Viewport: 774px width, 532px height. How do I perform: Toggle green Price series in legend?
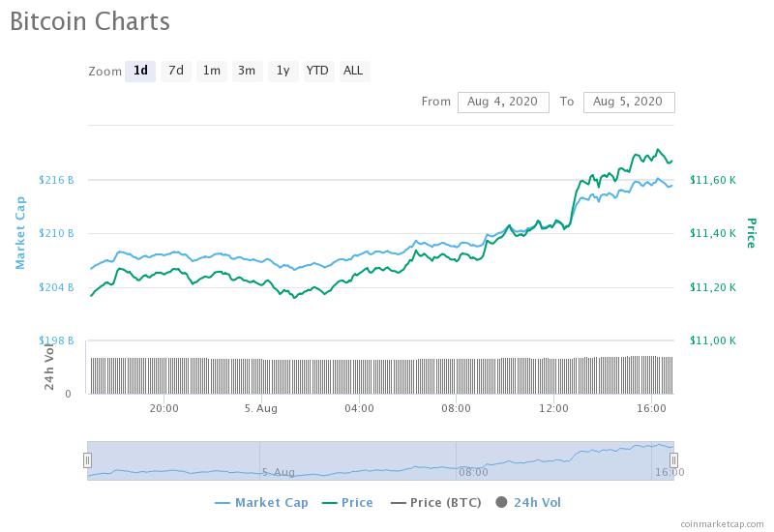tap(347, 503)
